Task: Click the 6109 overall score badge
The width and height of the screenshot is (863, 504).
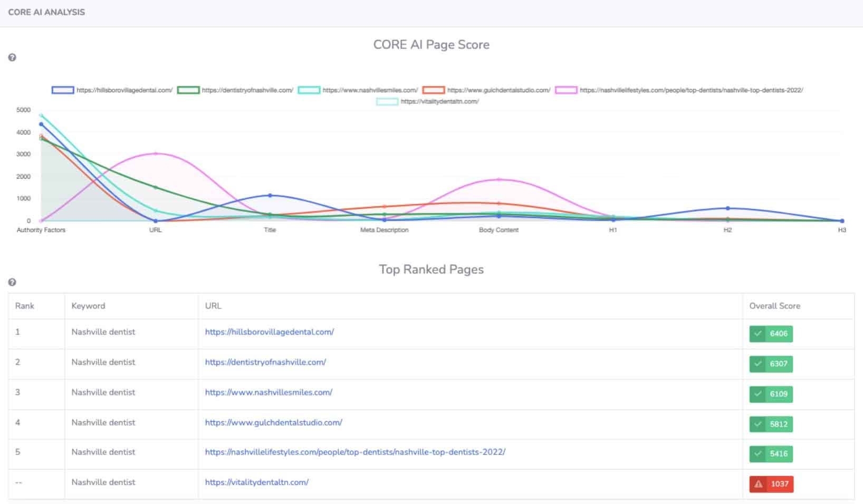Action: pyautogui.click(x=771, y=394)
